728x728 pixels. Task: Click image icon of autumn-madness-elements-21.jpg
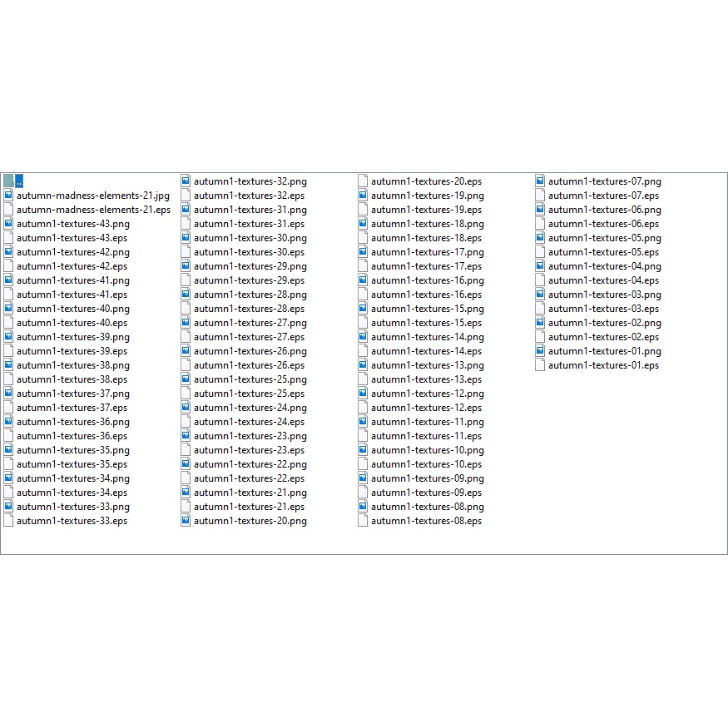click(x=8, y=195)
